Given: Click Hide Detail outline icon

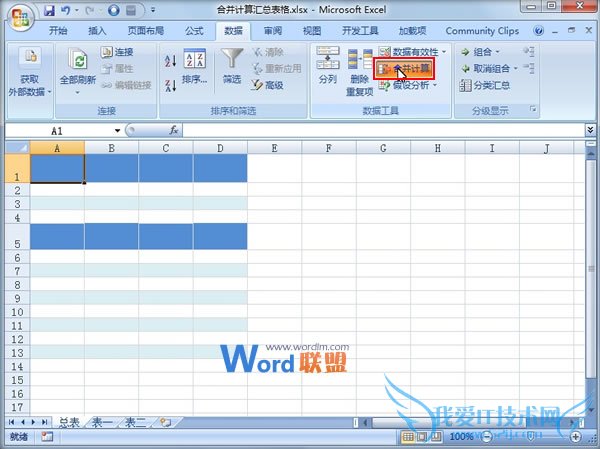Looking at the screenshot, I should point(529,68).
